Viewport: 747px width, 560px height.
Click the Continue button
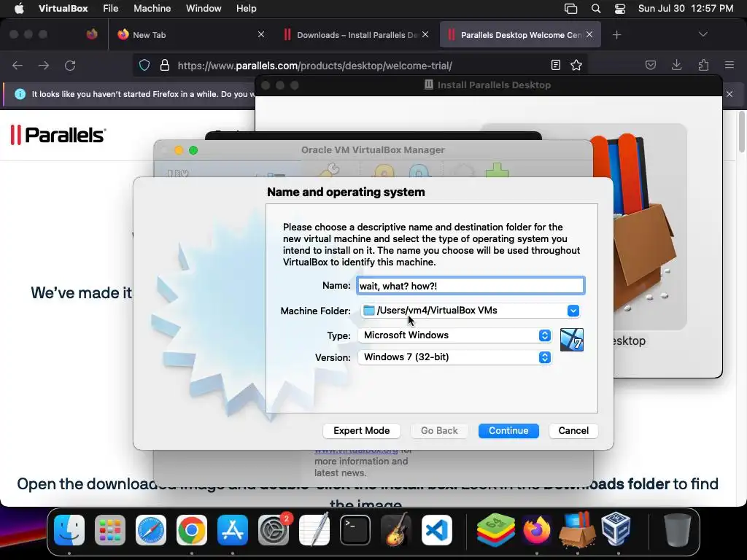[x=508, y=430]
